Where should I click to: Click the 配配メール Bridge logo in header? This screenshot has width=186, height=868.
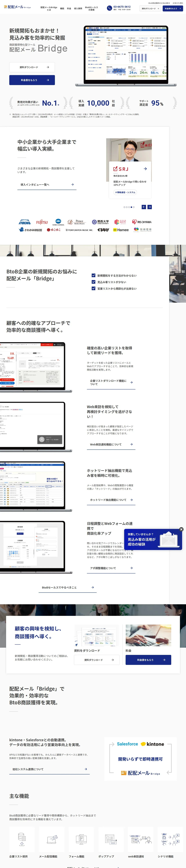(17, 7)
